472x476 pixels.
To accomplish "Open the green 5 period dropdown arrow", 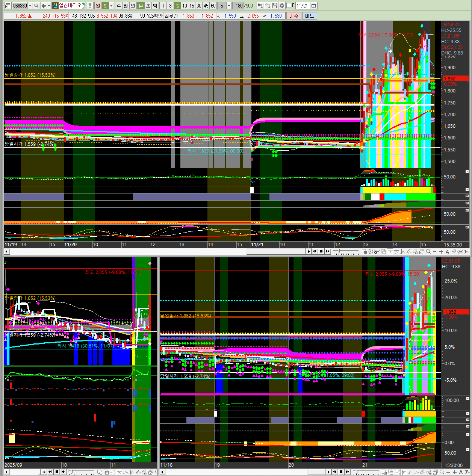I will coord(111,6).
